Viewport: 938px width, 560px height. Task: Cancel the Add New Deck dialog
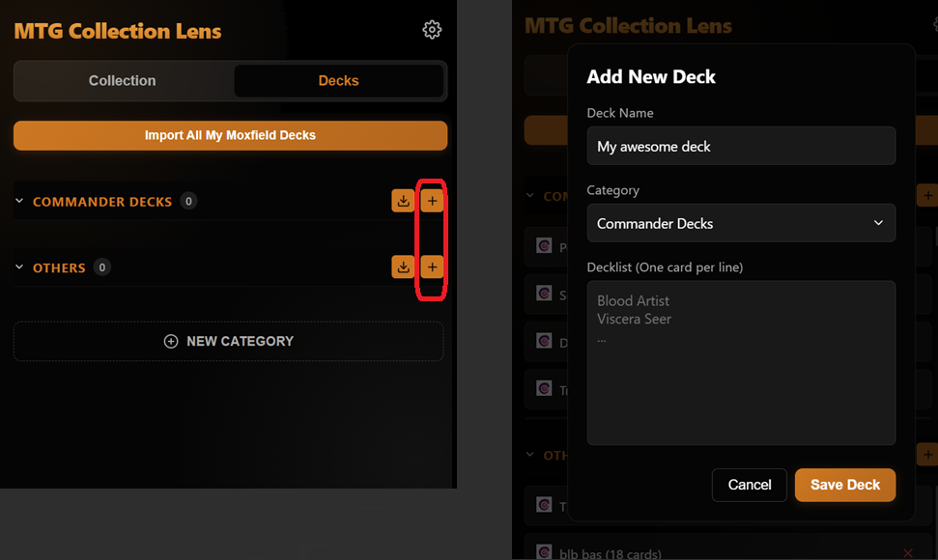click(749, 485)
